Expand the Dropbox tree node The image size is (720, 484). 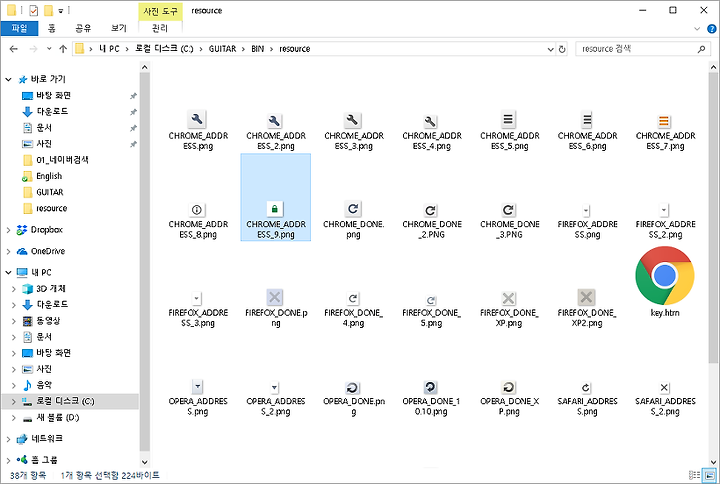pos(8,230)
